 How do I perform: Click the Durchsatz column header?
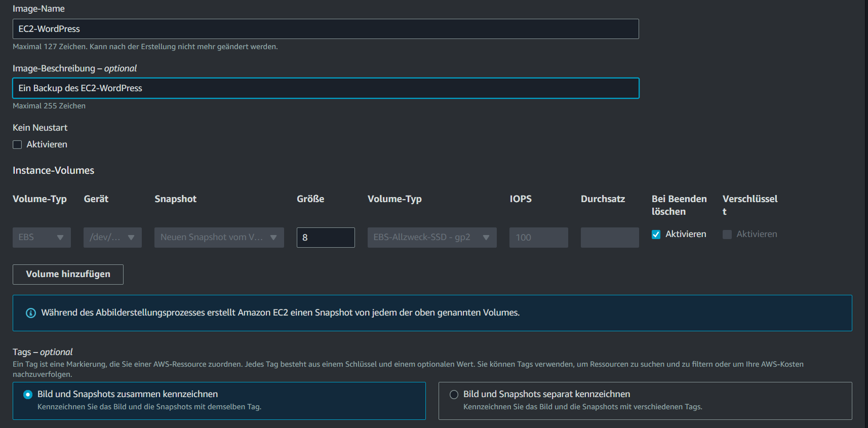(603, 199)
